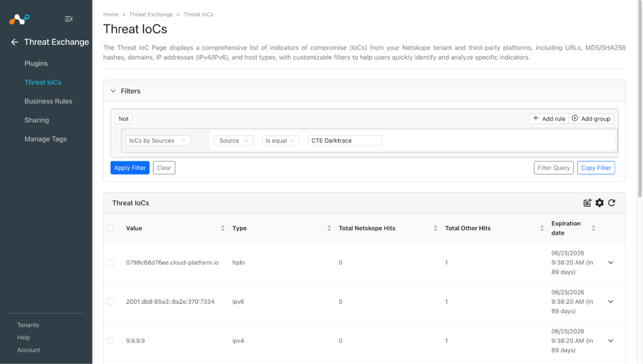Click Add rule button
The width and height of the screenshot is (643, 364).
coord(549,119)
